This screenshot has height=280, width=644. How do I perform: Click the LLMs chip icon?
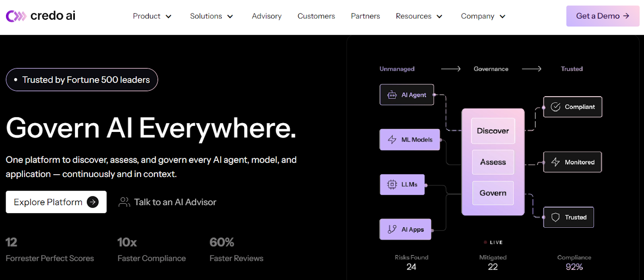tap(392, 185)
